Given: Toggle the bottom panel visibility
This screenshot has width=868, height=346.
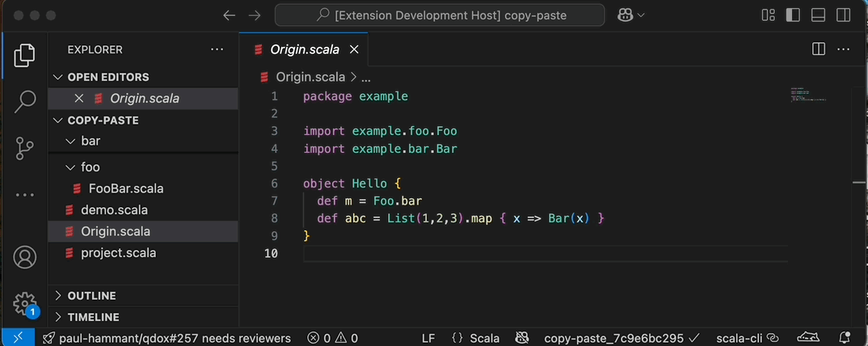Looking at the screenshot, I should (x=818, y=15).
